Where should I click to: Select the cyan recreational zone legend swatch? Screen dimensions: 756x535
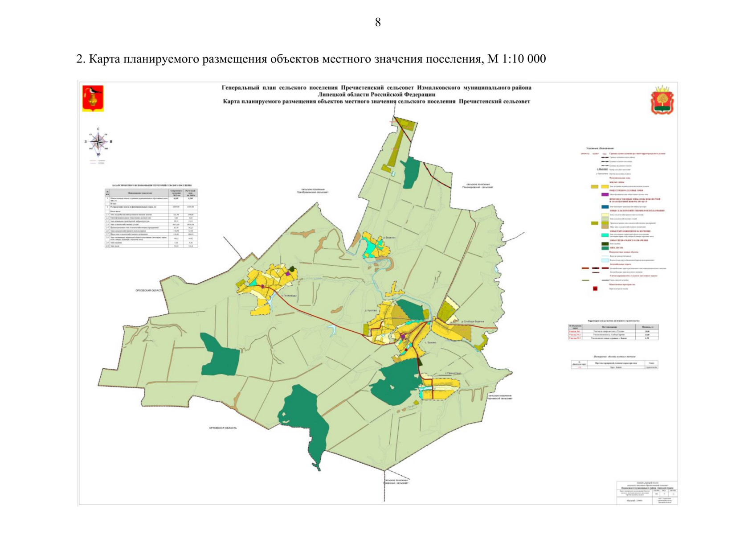605,235
